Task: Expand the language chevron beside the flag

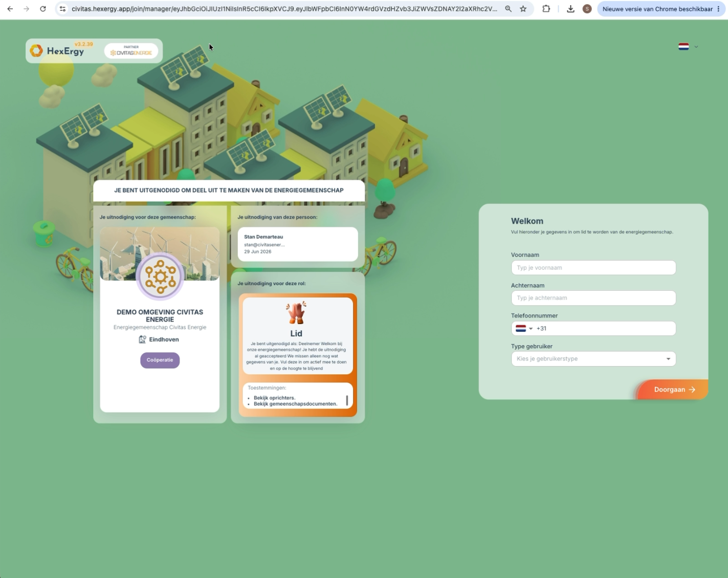Action: pos(696,47)
